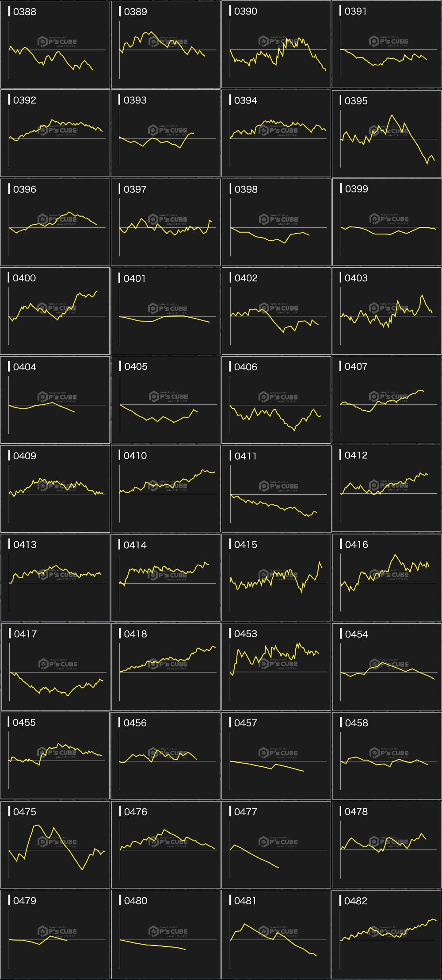Click the P's CUBE logo in panel 0417
Screen dimensions: 442x980
(58, 664)
